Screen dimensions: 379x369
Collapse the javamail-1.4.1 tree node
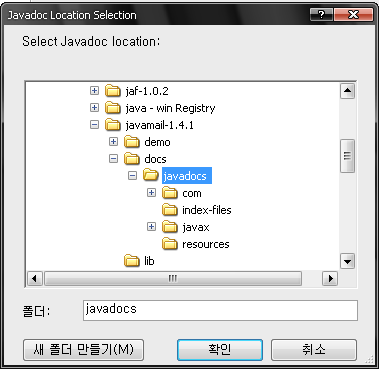click(94, 125)
